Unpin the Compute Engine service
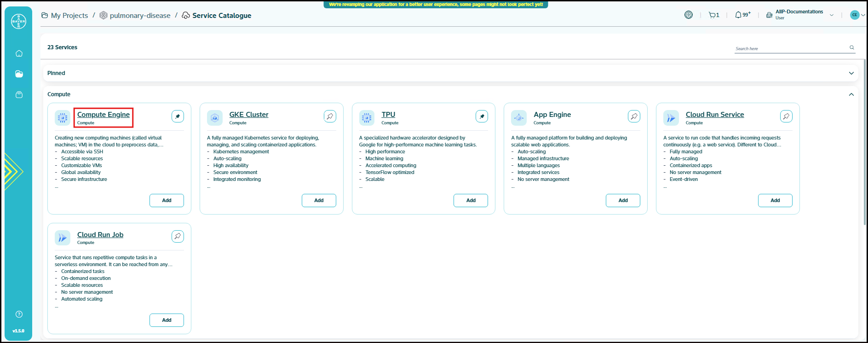Screen dimensions: 868x343 click(x=178, y=116)
